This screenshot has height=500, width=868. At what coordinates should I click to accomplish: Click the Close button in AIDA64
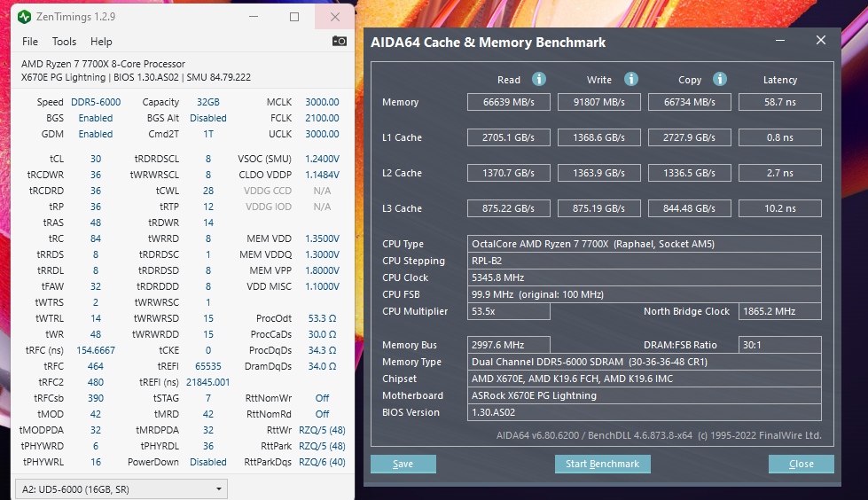(x=801, y=464)
